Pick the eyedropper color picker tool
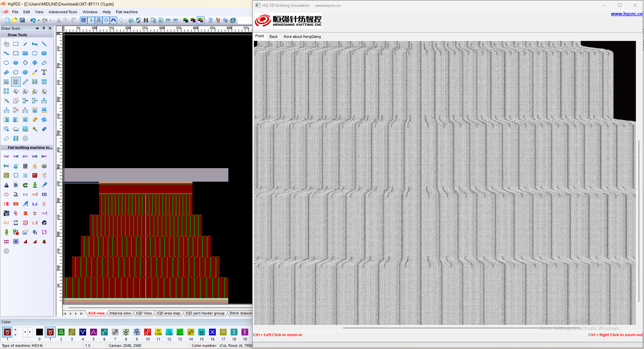Image resolution: width=644 pixels, height=349 pixels. click(35, 72)
